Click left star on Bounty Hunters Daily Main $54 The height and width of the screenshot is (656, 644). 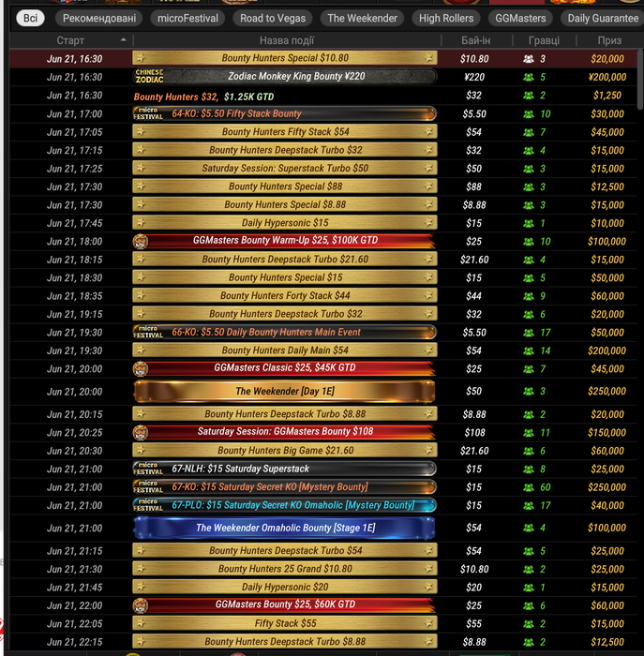tap(141, 350)
